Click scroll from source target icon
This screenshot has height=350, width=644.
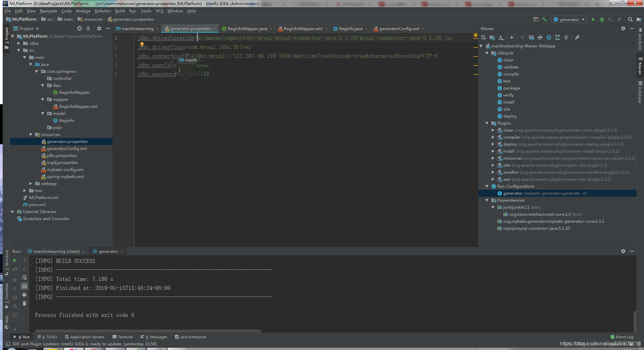[x=79, y=28]
